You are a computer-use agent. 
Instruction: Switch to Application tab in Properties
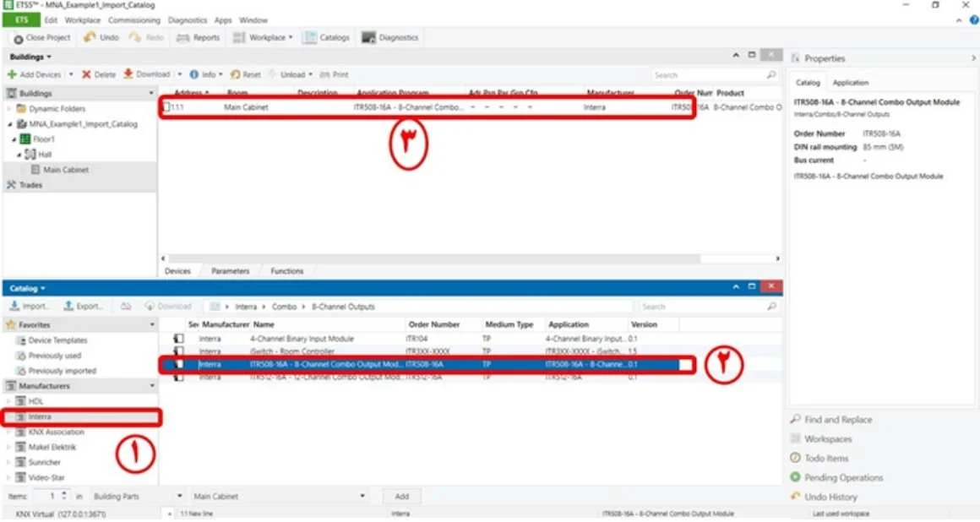pyautogui.click(x=851, y=83)
